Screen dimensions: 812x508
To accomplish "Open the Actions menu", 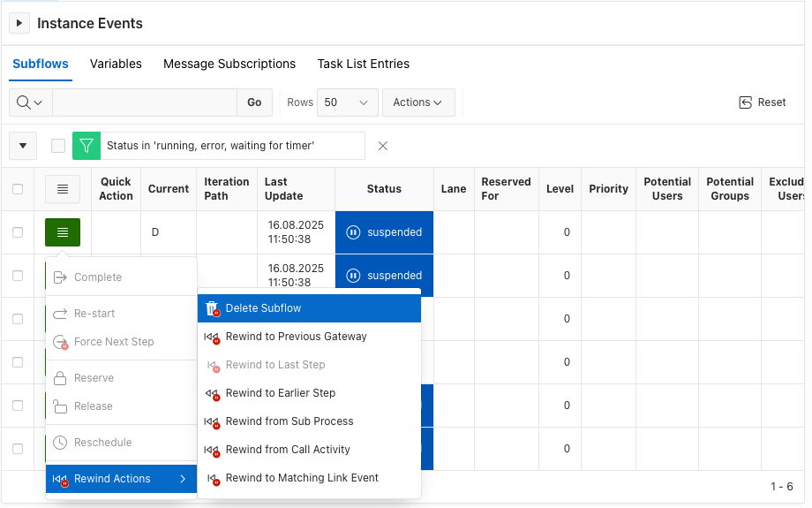I will coord(417,102).
